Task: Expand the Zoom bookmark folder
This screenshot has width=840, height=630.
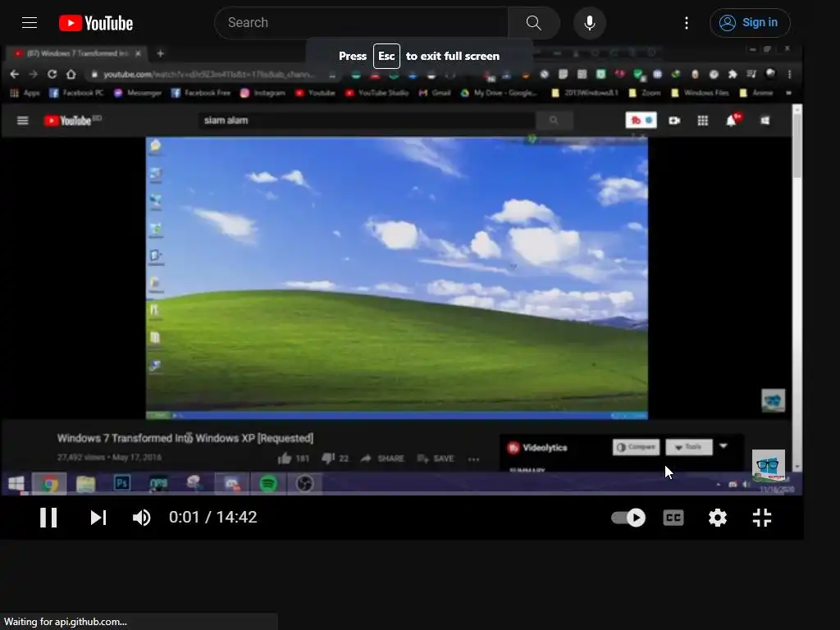Action: (x=645, y=93)
